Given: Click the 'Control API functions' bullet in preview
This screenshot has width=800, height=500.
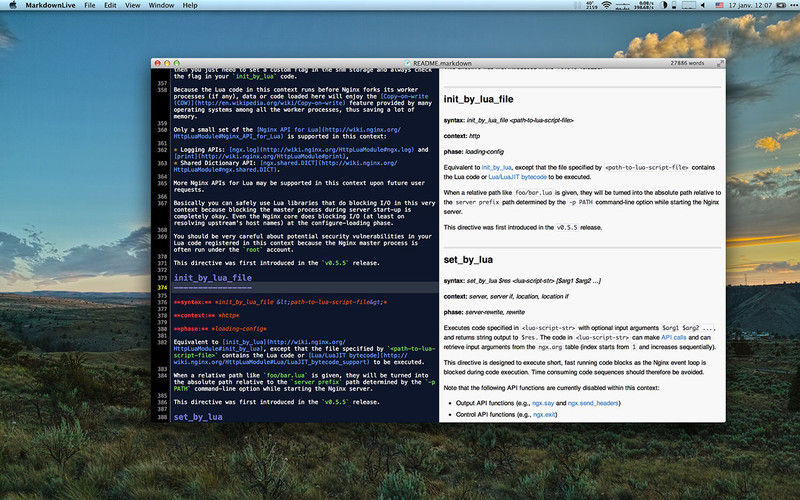Looking at the screenshot, I should click(506, 415).
